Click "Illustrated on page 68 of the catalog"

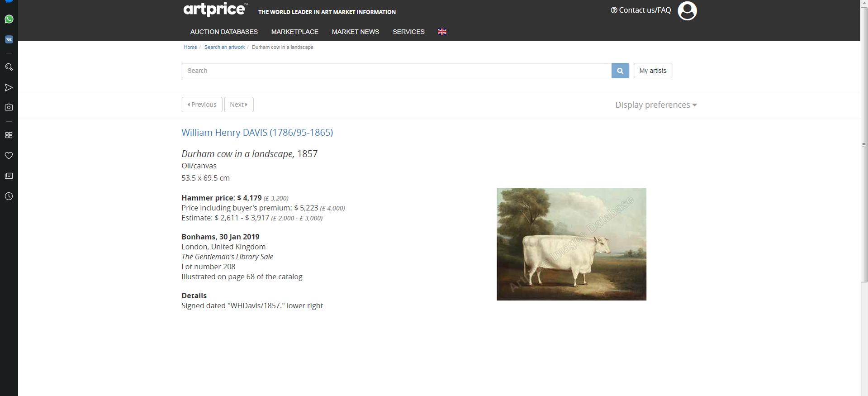(x=242, y=277)
